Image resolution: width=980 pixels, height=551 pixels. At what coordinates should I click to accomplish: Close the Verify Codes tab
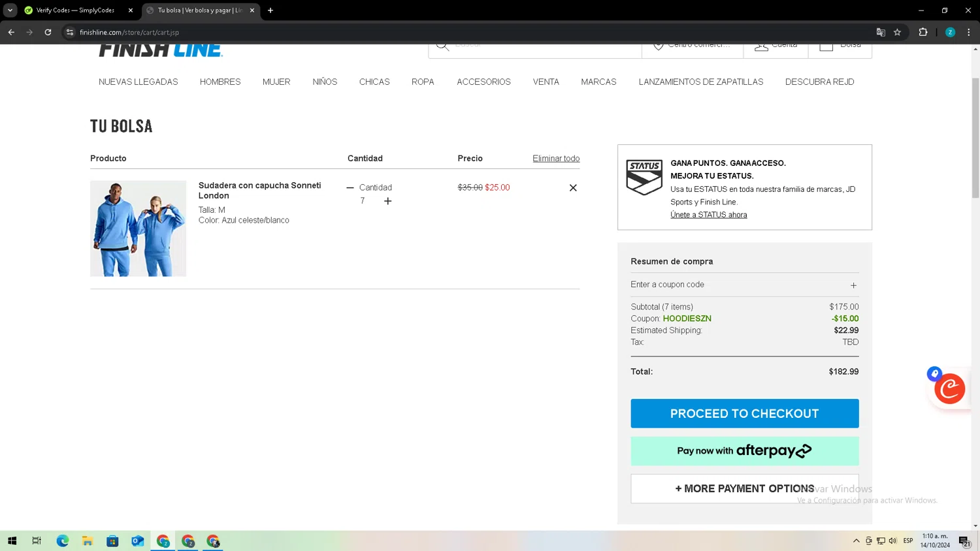(x=131, y=10)
